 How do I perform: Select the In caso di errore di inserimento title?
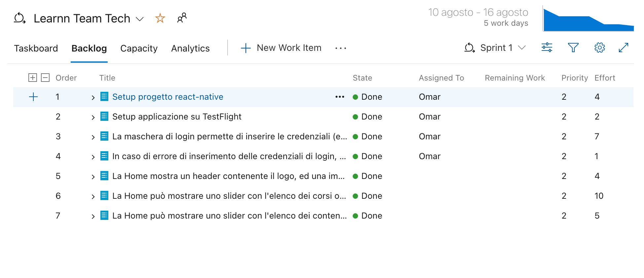pyautogui.click(x=229, y=156)
